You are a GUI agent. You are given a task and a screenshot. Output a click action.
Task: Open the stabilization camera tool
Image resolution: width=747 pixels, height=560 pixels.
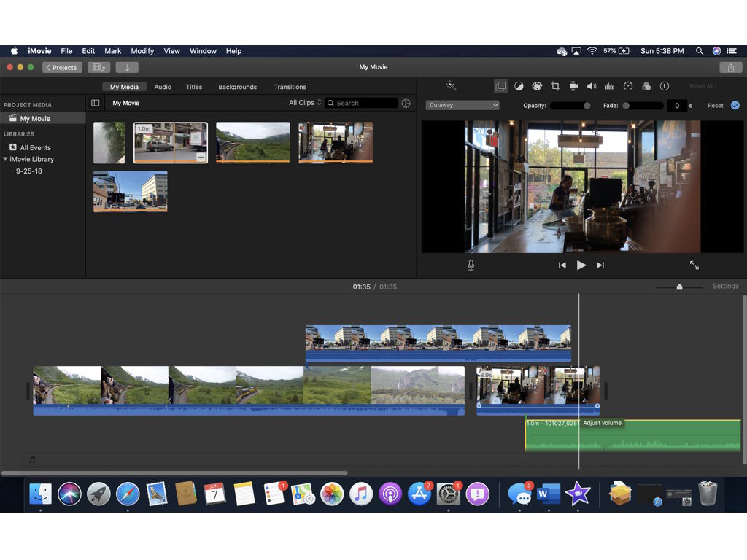(x=573, y=86)
